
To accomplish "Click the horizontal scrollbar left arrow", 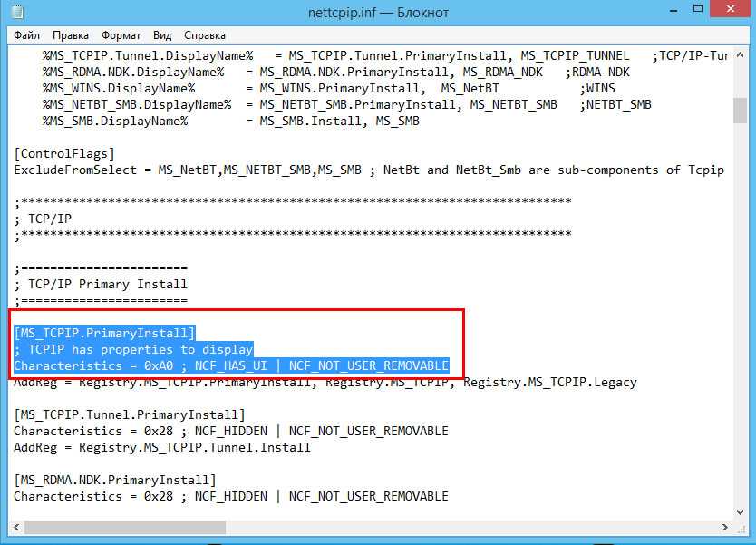I will coord(15,527).
